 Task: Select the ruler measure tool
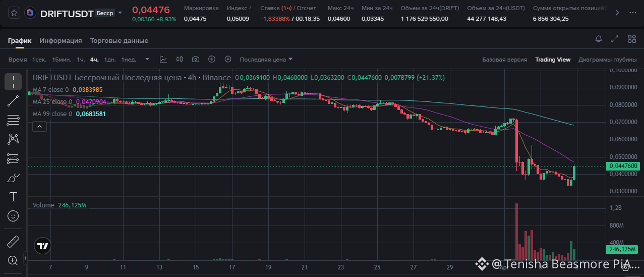(13, 242)
